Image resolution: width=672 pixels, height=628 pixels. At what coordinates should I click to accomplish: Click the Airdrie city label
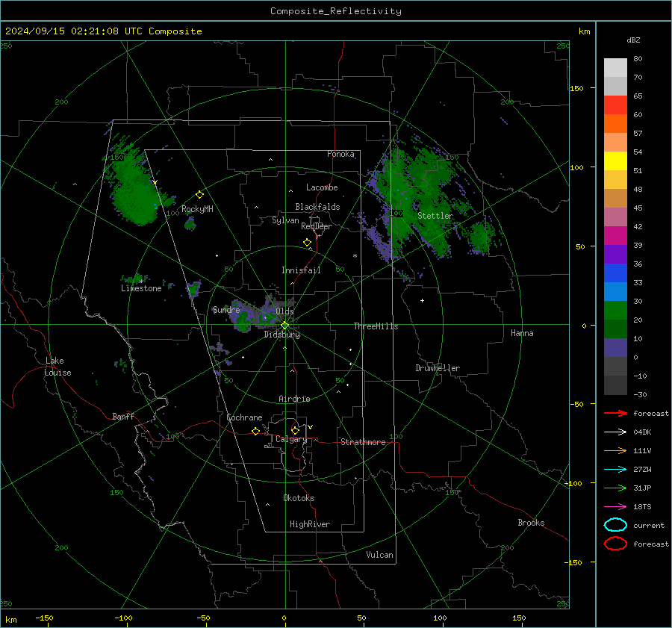[x=294, y=399]
